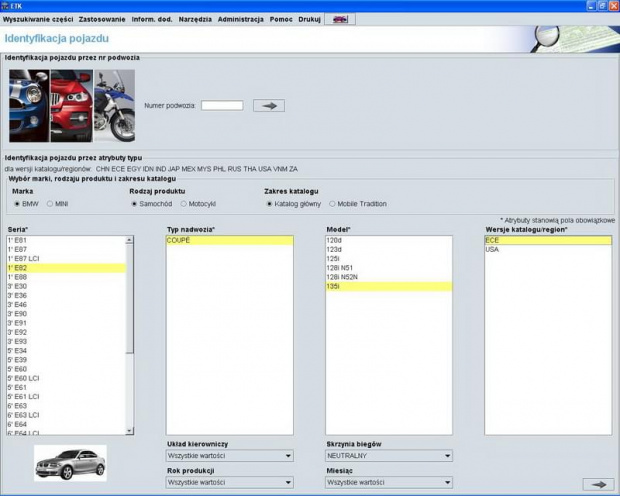The height and width of the screenshot is (496, 620).
Task: Click Seria list scroll down arrow
Action: (129, 431)
